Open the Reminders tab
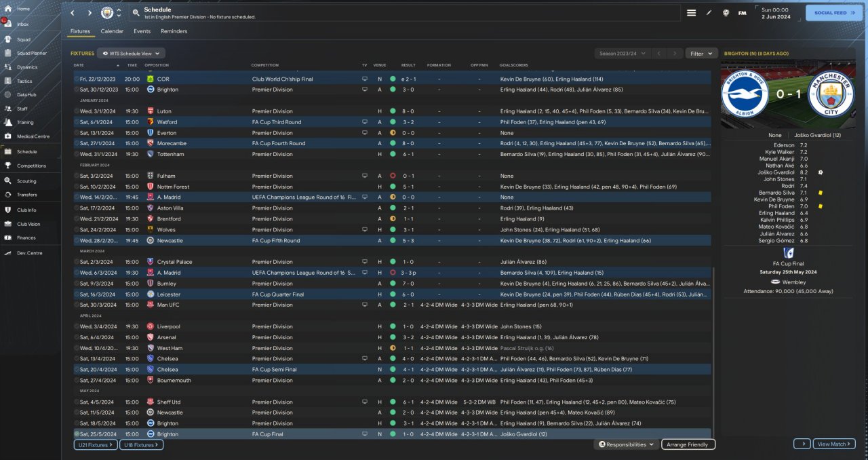 coord(174,31)
